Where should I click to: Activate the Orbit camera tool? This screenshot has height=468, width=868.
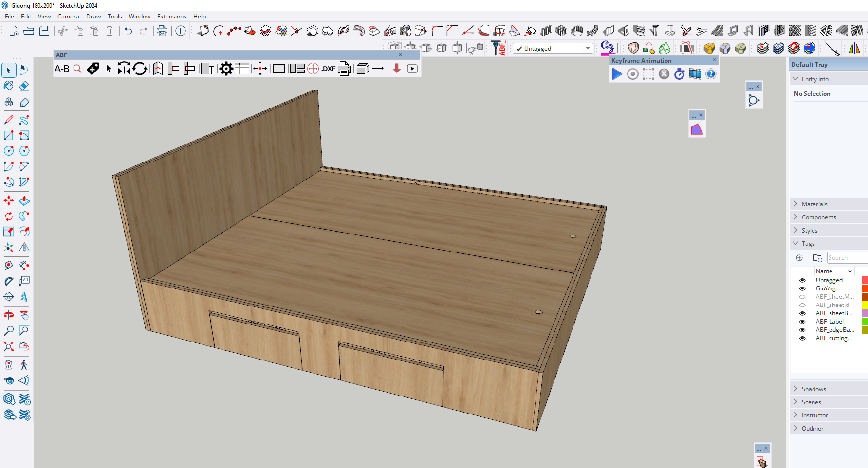(9, 315)
